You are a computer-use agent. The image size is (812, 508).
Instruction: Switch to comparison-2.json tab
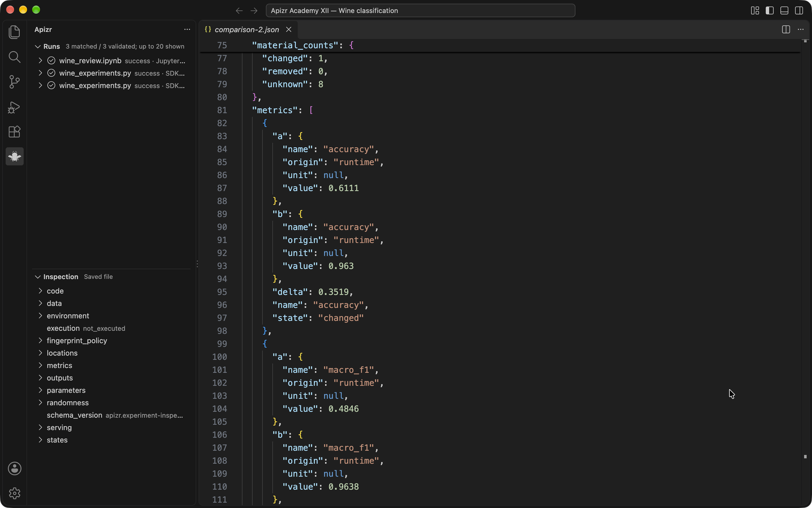(247, 29)
